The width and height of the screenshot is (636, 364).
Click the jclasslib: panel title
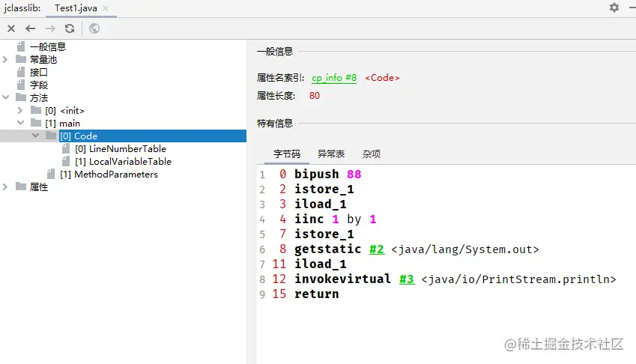(x=22, y=8)
